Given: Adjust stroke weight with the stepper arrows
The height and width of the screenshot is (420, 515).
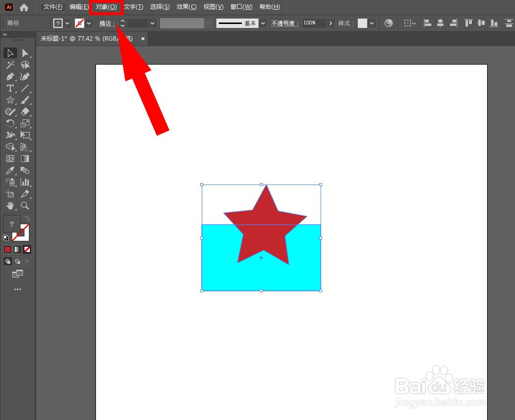Looking at the screenshot, I should (122, 23).
